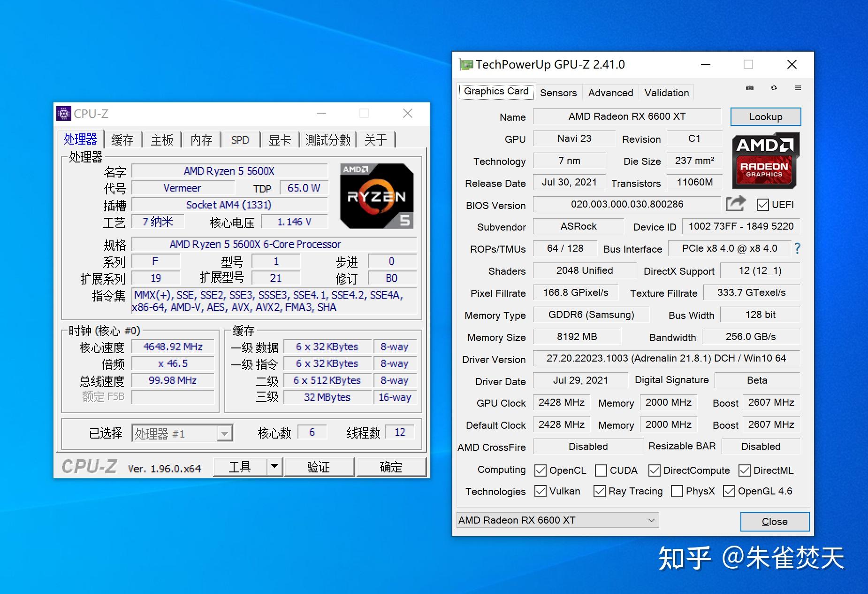Toggle the CUDA checkbox
Viewport: 868px width, 594px height.
(601, 471)
